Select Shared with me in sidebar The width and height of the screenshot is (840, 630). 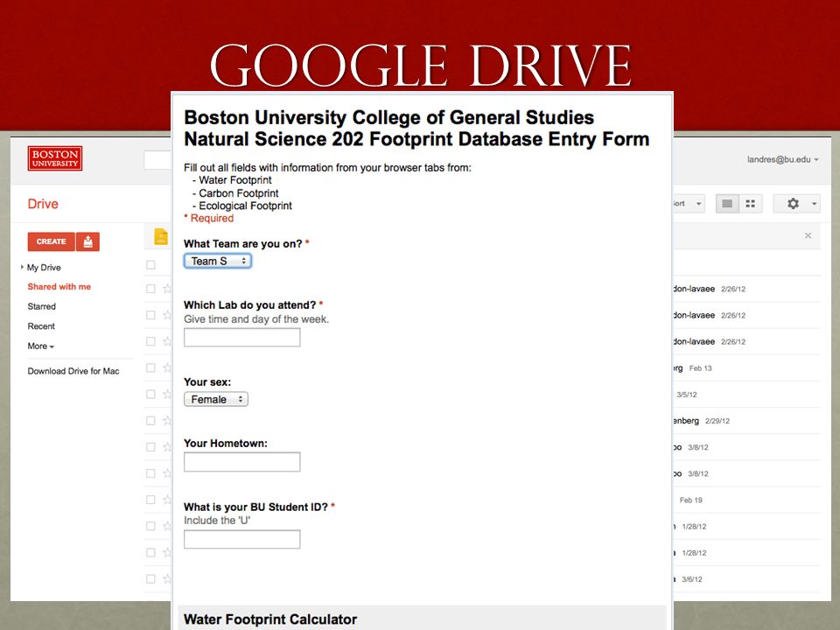(x=59, y=287)
